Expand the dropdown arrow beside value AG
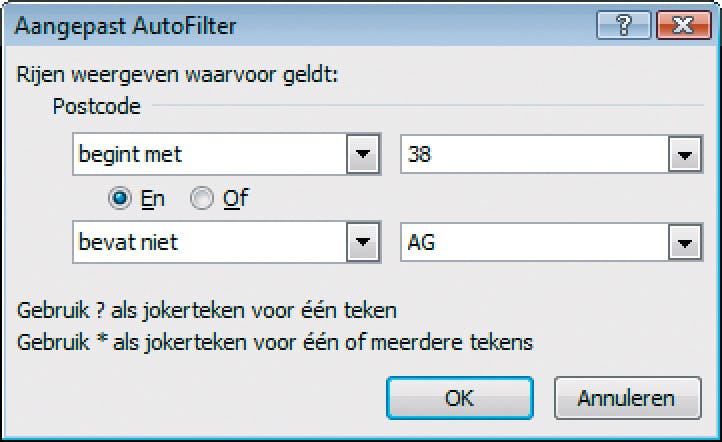The width and height of the screenshot is (722, 442). pos(683,242)
